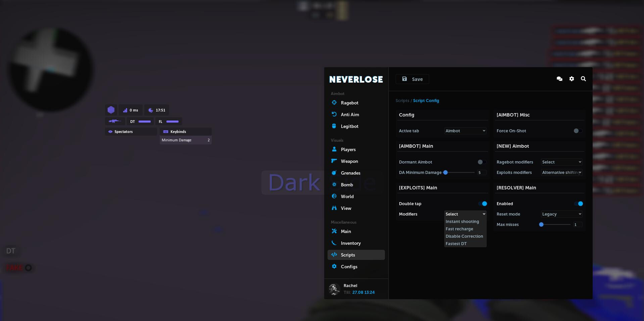Viewport: 644px width, 321px height.
Task: Click the Scripts code icon
Action: point(334,255)
